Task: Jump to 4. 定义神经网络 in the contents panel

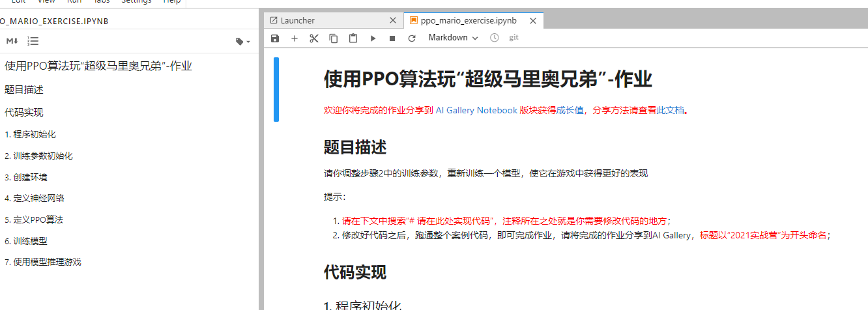Action: click(34, 199)
